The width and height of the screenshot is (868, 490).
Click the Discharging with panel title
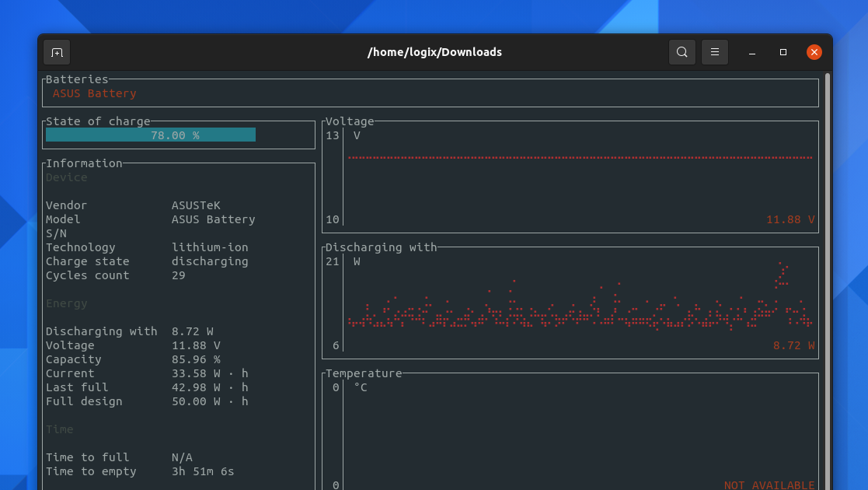click(382, 248)
